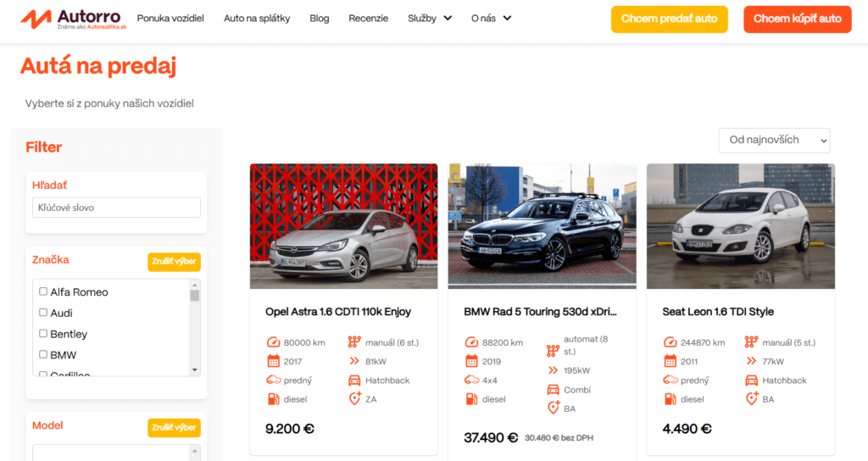The image size is (868, 461).
Task: Click the 30.480 € bez DPH text
Action: [x=559, y=438]
